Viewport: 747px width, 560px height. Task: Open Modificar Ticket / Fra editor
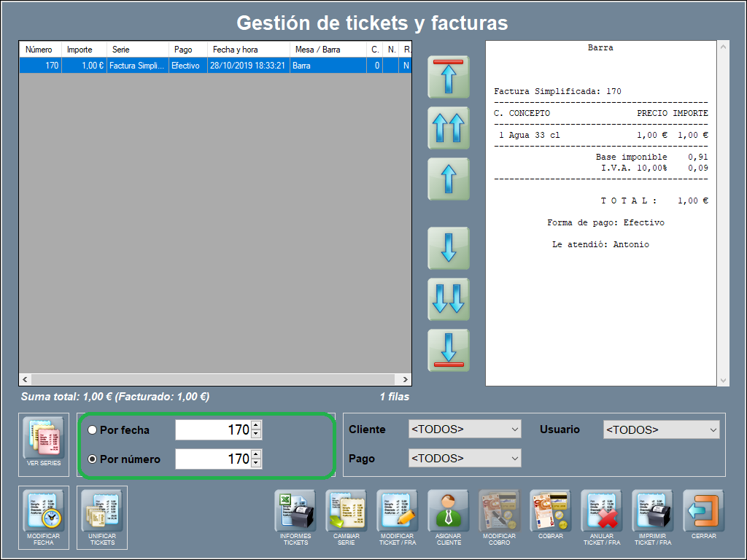click(398, 511)
